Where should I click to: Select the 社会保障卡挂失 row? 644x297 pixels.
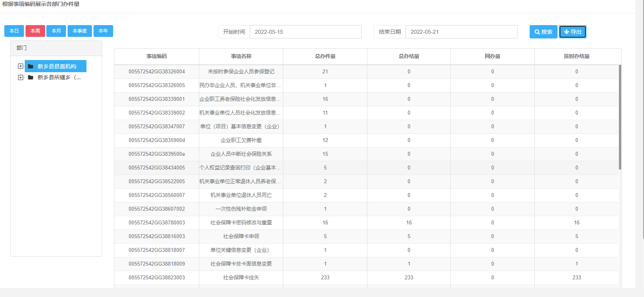[x=241, y=277]
